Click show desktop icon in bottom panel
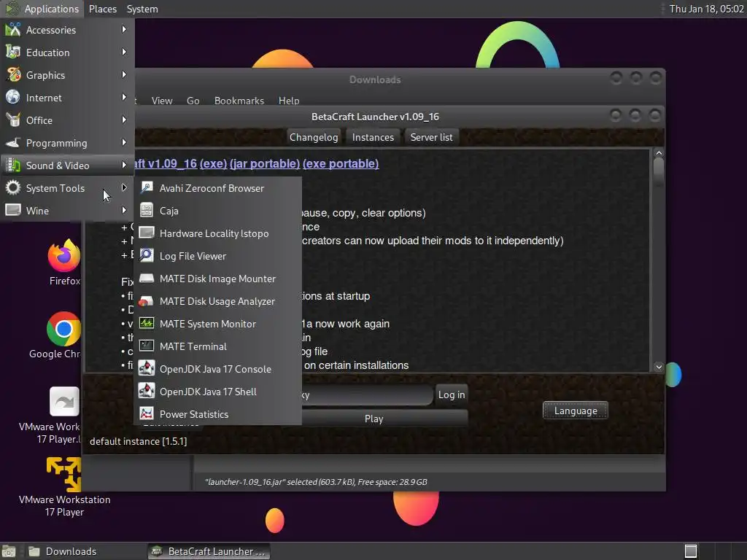 click(9, 551)
